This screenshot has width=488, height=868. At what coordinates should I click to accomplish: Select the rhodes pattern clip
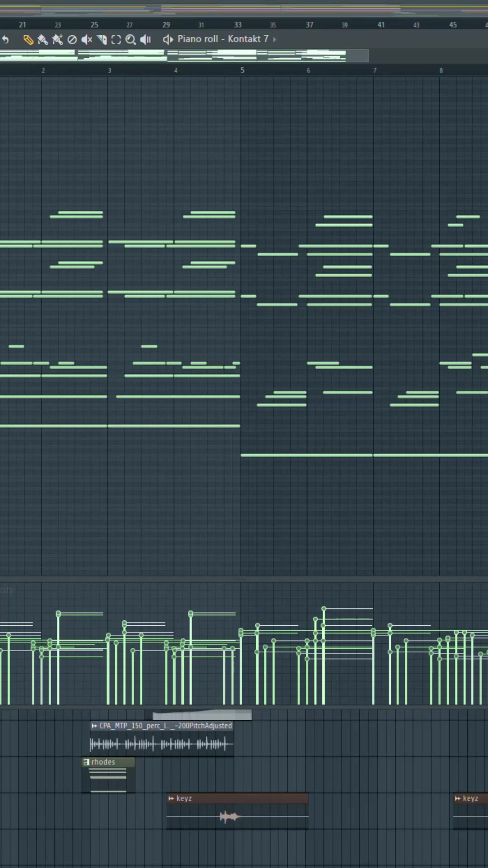(x=108, y=775)
